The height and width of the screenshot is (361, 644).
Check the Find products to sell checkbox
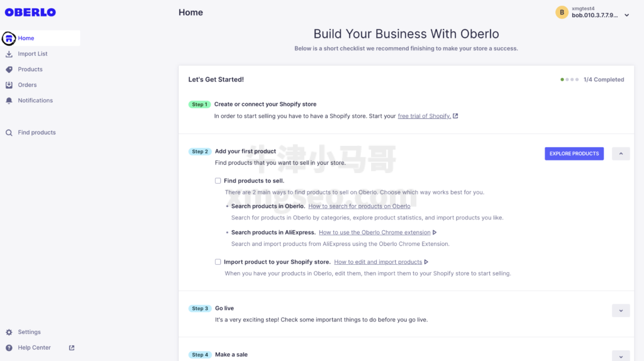(x=218, y=181)
